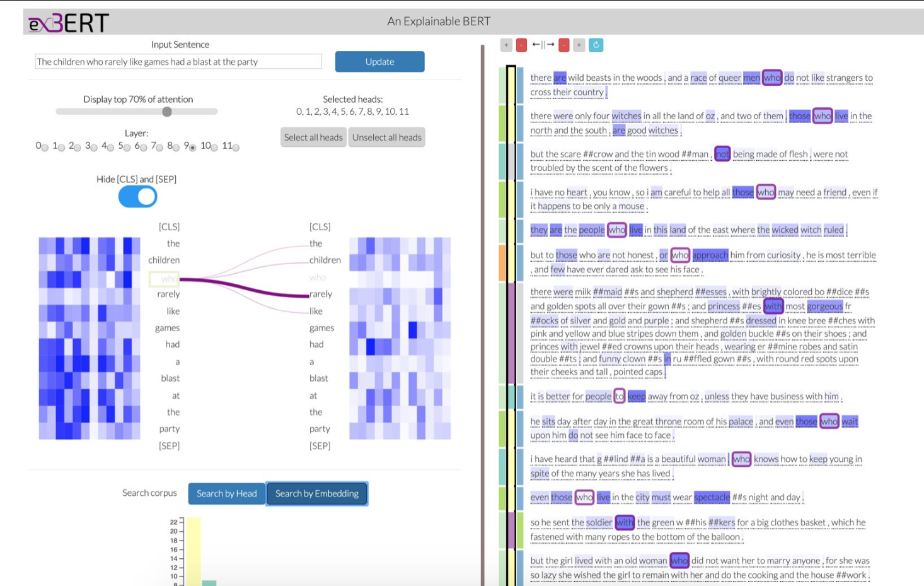Select layer 2 radio button
Viewport: 924px width, 586px height.
point(78,148)
